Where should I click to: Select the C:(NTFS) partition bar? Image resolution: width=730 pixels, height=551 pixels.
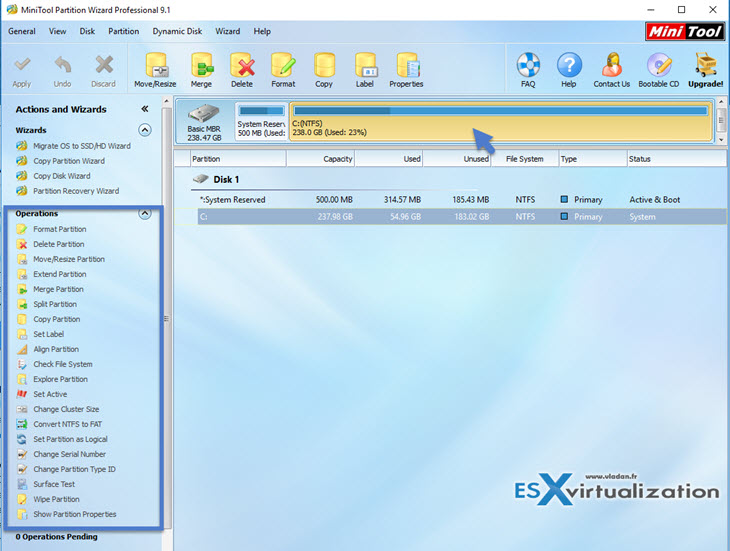501,122
